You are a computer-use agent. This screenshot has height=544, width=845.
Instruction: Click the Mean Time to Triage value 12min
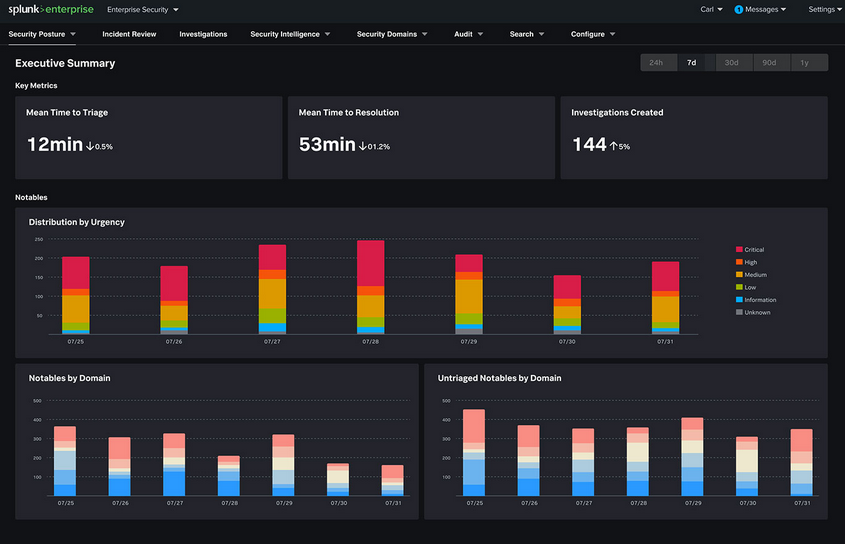pyautogui.click(x=55, y=144)
